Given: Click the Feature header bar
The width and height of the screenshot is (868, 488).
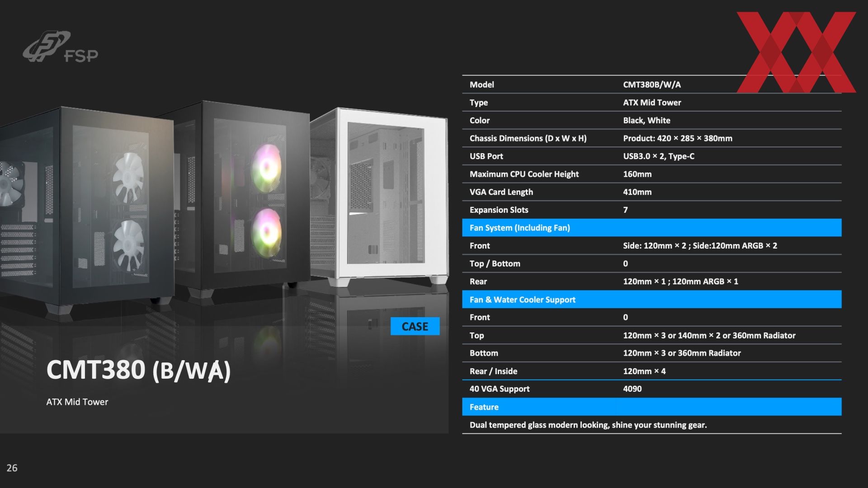Looking at the screenshot, I should tap(652, 407).
